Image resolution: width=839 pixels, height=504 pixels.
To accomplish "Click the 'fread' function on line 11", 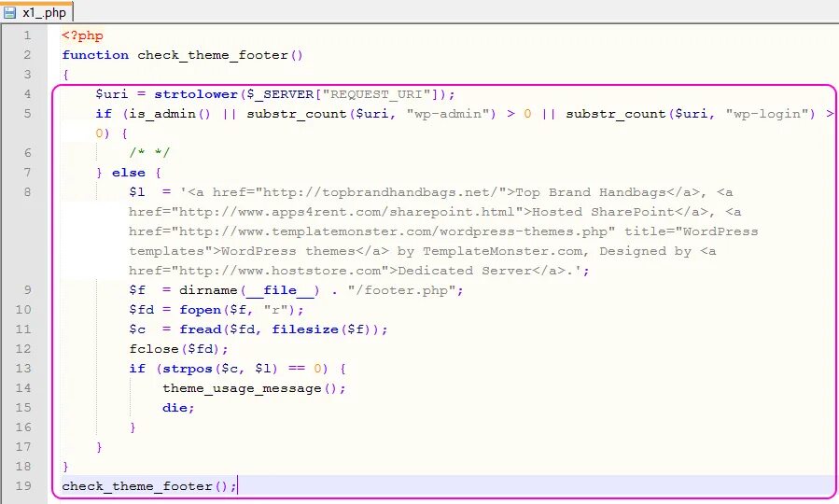I will tap(200, 329).
